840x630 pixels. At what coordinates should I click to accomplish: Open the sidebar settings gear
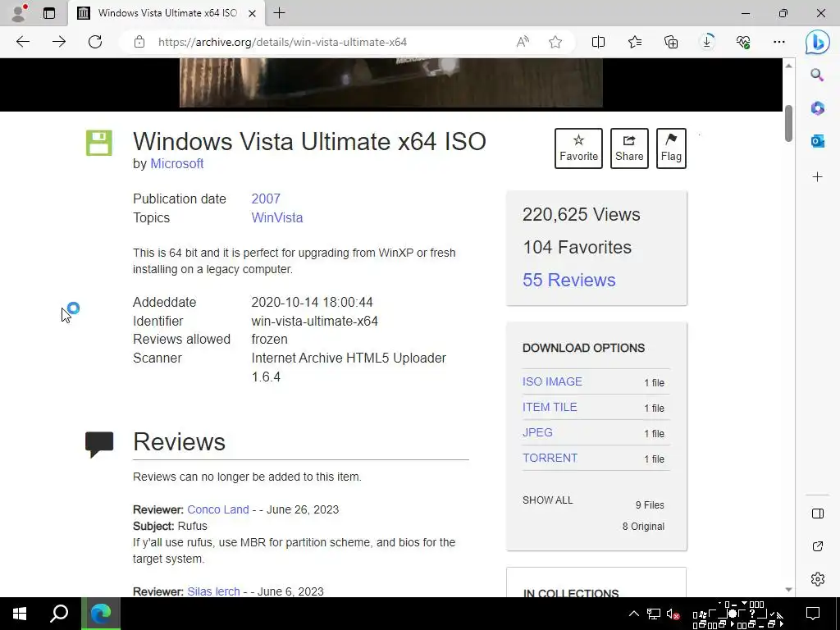click(818, 579)
